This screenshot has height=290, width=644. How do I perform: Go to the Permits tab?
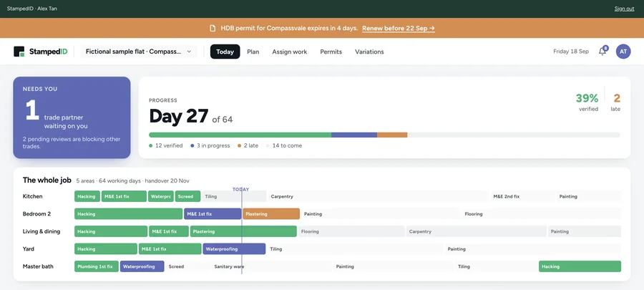(x=331, y=52)
